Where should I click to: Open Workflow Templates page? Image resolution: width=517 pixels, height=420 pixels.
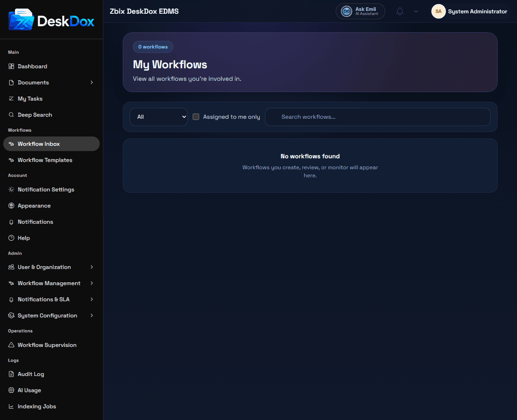[51, 160]
